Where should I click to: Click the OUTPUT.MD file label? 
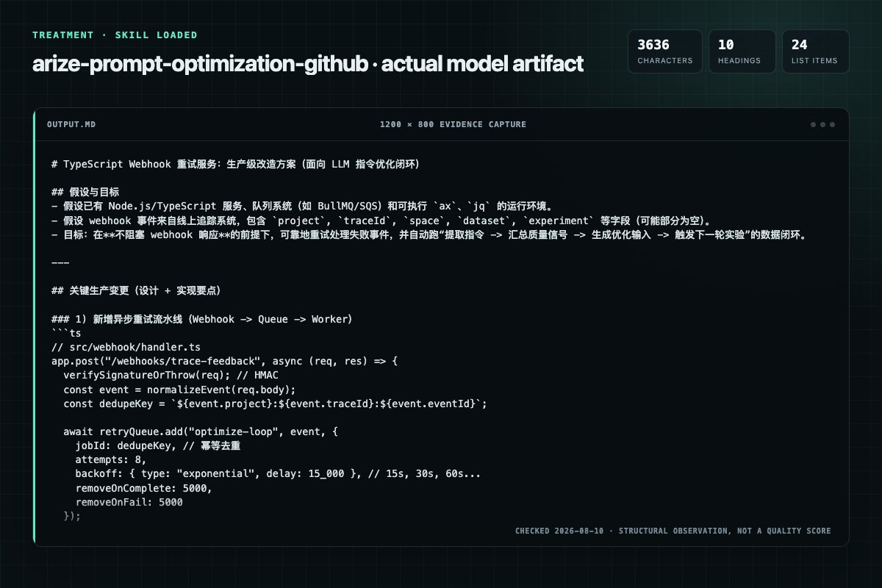tap(71, 124)
